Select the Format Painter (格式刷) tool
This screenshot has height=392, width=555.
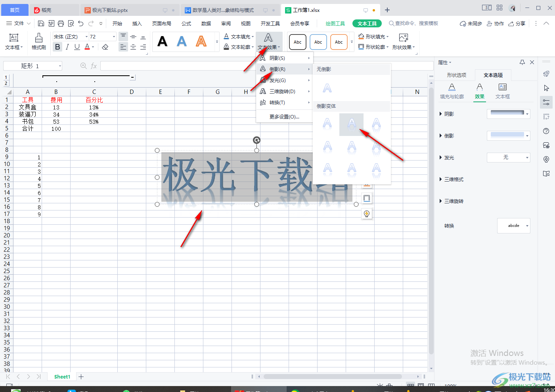pos(38,41)
